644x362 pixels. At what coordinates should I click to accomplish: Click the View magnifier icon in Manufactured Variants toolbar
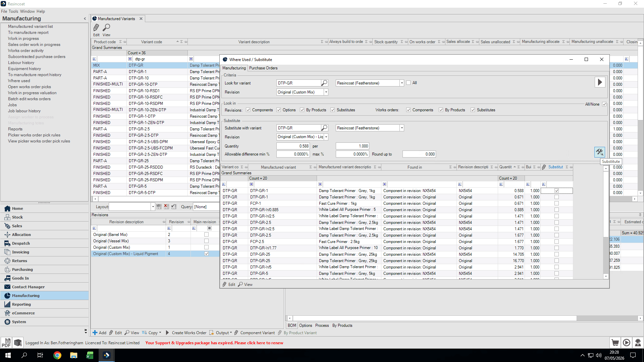pos(106,27)
